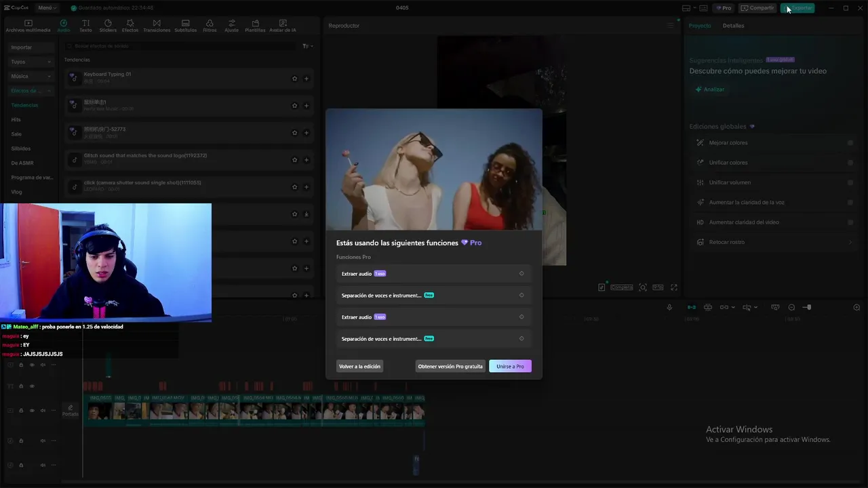Open the Archivos multimedia panel
868x488 pixels.
click(28, 26)
